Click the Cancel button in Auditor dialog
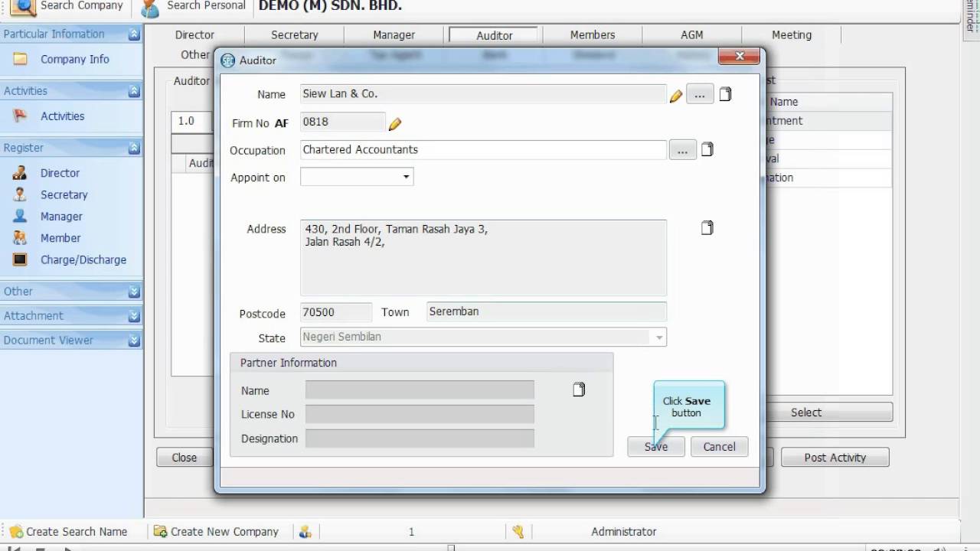 [x=719, y=447]
